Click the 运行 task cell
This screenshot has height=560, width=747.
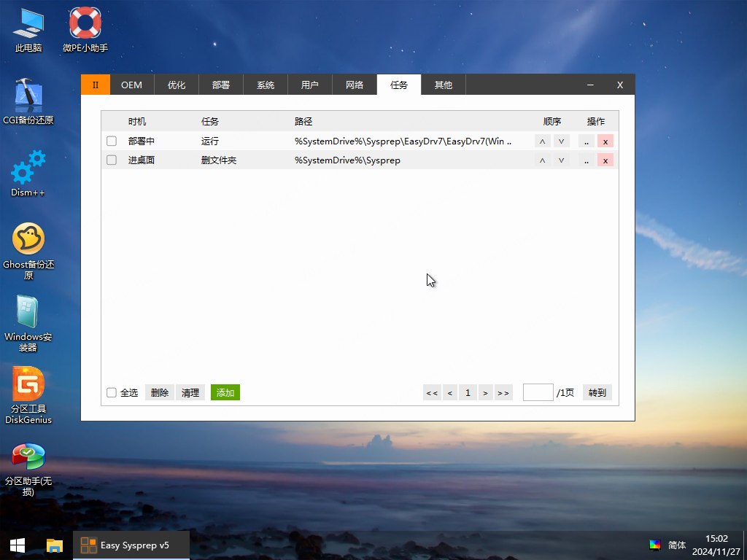(210, 141)
